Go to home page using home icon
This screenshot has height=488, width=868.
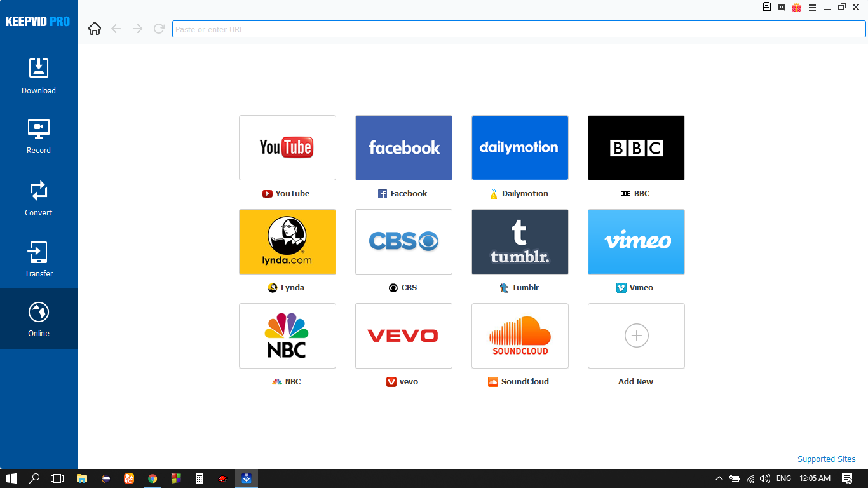tap(94, 29)
